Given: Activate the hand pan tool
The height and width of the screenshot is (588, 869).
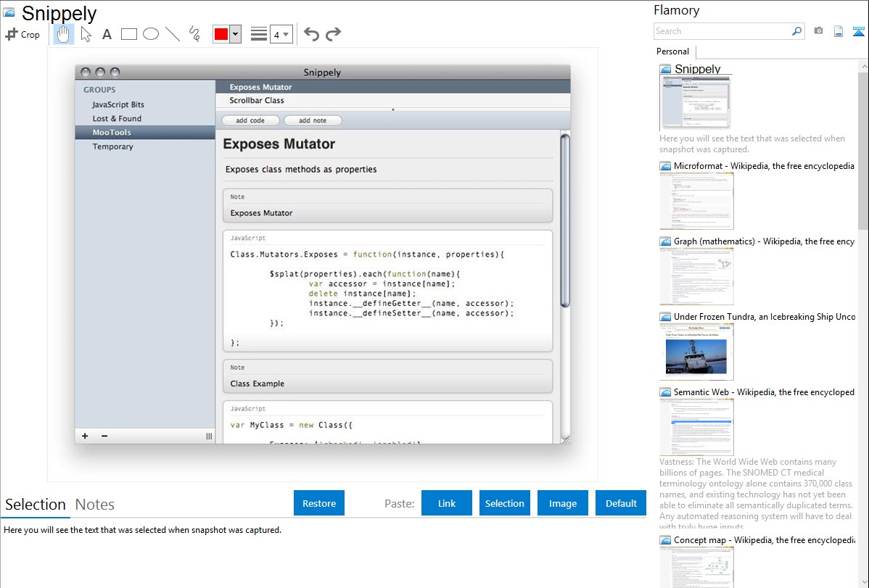Looking at the screenshot, I should (x=64, y=34).
